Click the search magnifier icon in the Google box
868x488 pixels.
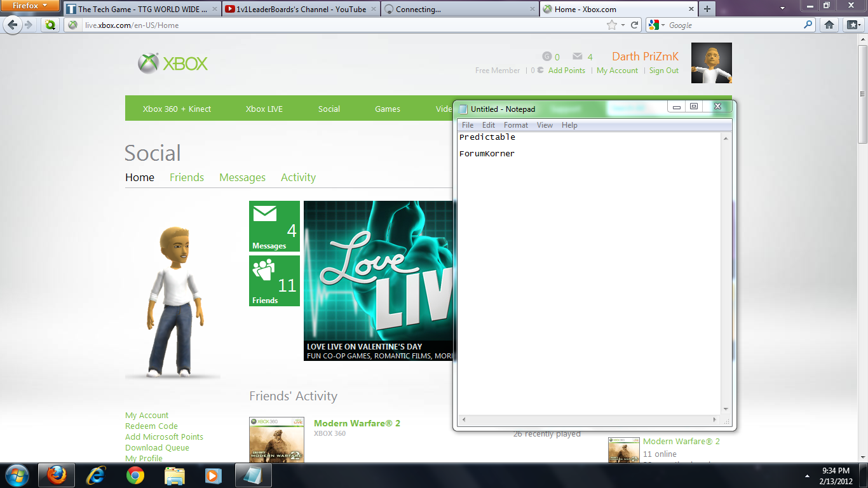coord(808,25)
